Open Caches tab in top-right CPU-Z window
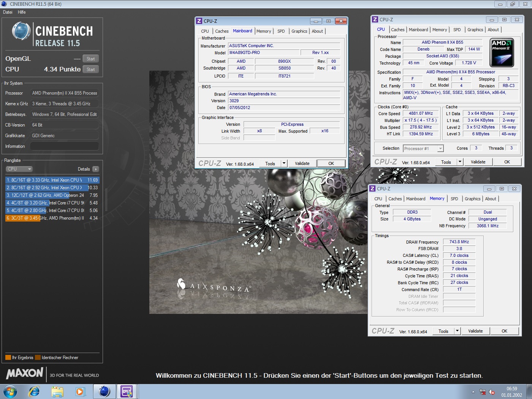 [397, 30]
